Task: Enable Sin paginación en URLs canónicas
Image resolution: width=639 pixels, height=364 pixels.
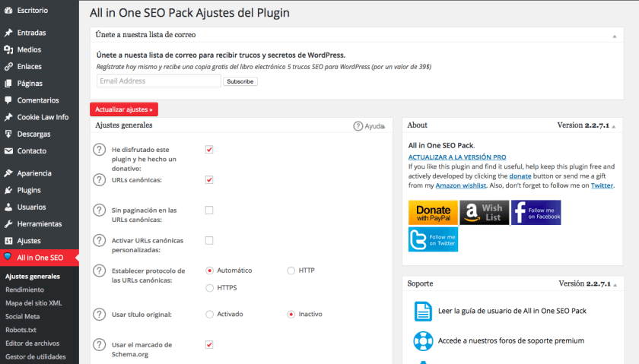Action: 209,210
